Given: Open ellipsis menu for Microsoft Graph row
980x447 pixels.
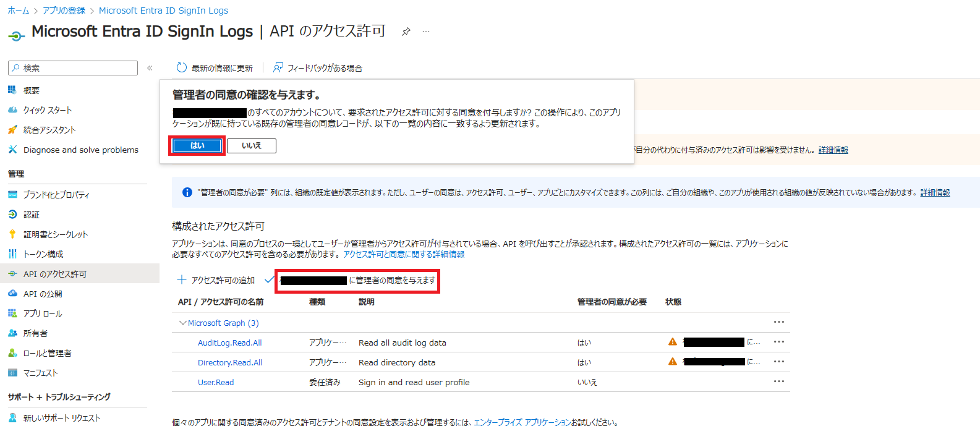Looking at the screenshot, I should coord(778,322).
